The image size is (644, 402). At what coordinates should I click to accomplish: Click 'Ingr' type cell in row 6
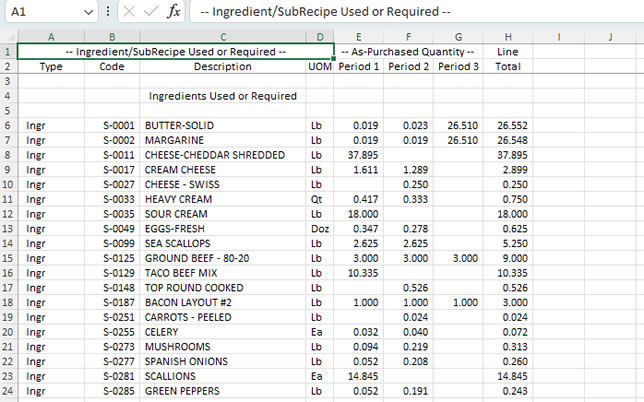51,125
